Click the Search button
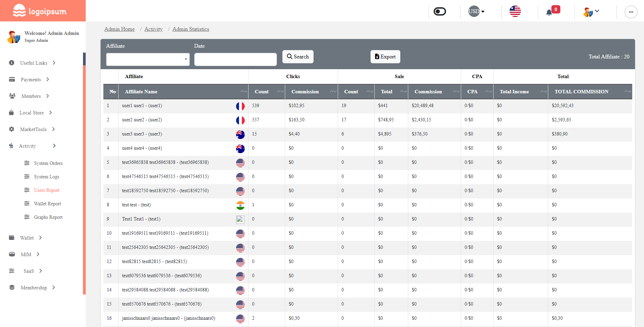 pyautogui.click(x=298, y=56)
